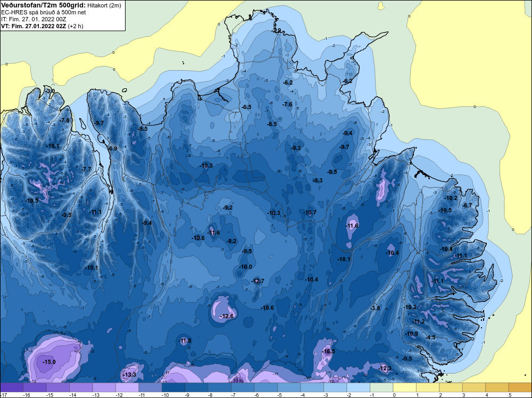
Task: Select the legend swatch between -15 and -14
Action: [58, 387]
